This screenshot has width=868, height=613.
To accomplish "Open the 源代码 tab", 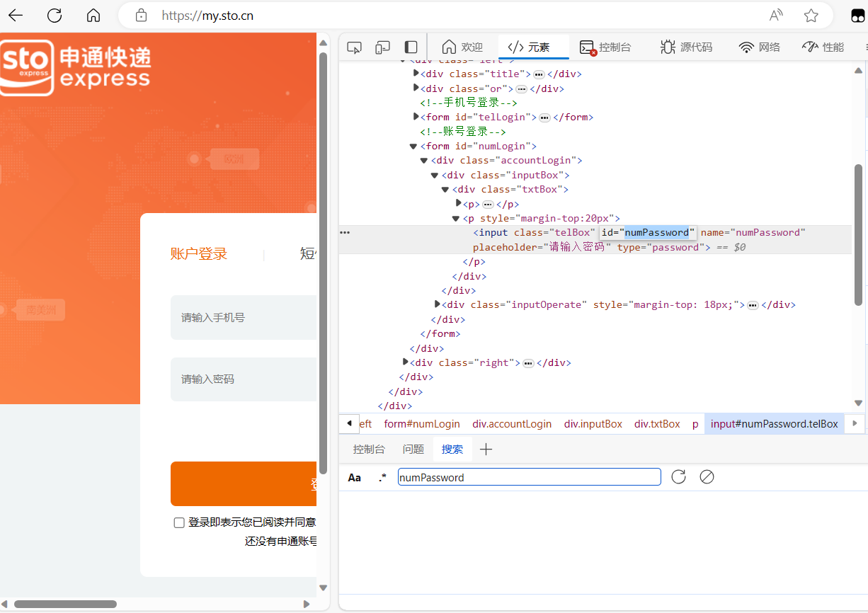I will 686,47.
